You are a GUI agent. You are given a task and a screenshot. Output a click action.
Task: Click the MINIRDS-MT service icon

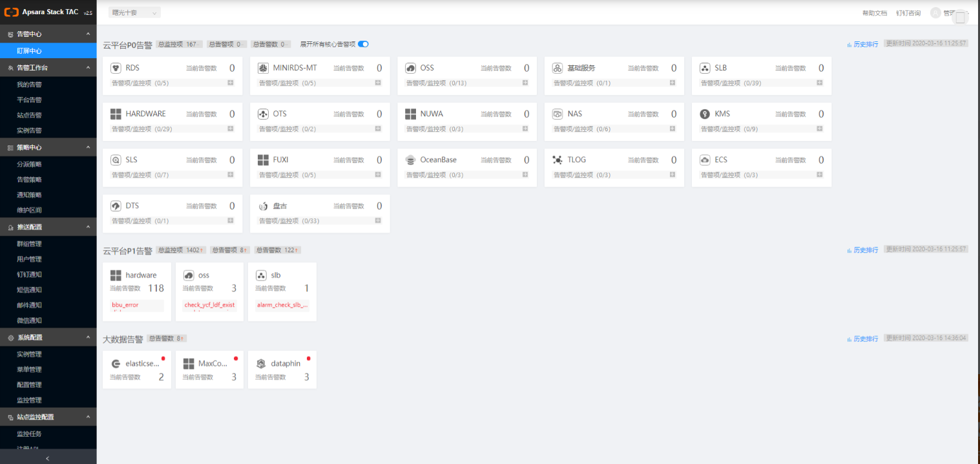point(263,68)
